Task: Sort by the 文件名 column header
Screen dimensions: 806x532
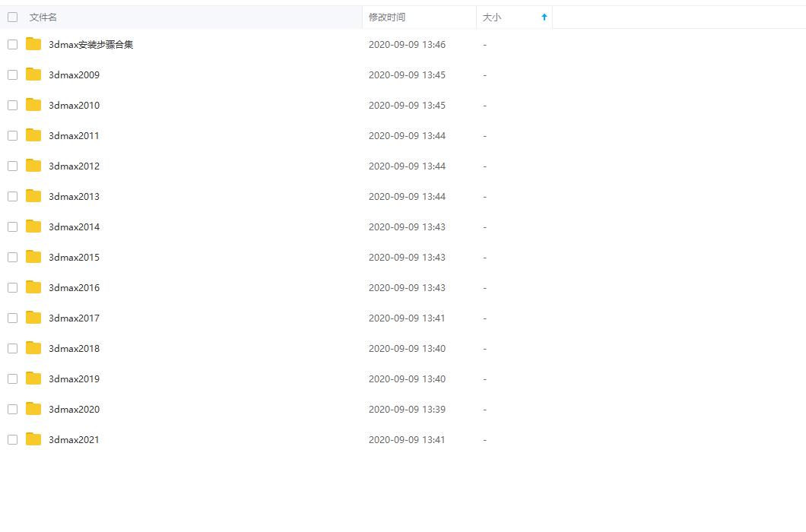Action: click(x=43, y=17)
